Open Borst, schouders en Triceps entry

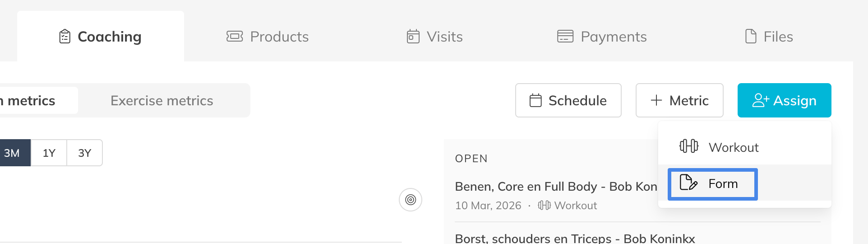point(575,238)
